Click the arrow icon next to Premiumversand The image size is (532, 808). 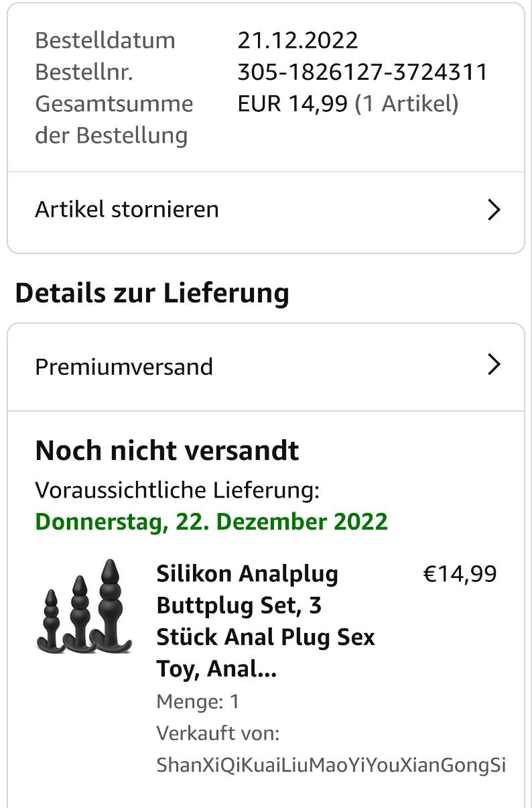pos(494,365)
